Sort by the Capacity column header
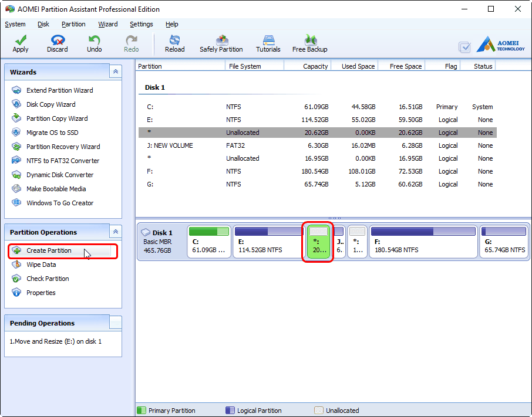This screenshot has height=417, width=532. point(307,66)
